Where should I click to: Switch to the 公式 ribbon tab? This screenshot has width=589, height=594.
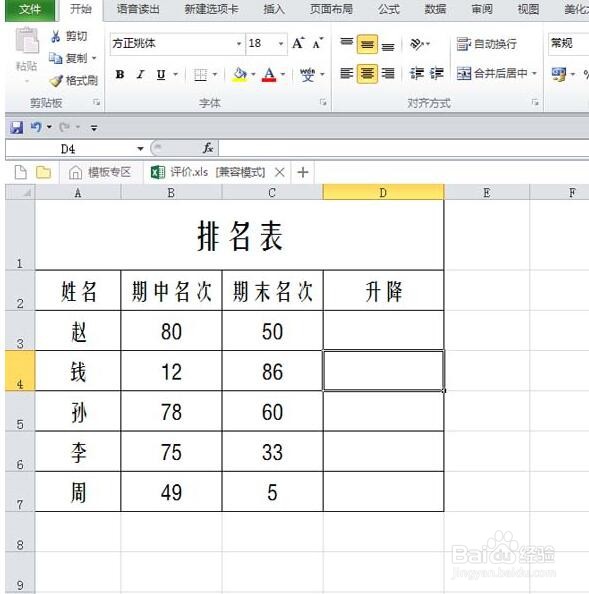click(x=389, y=9)
